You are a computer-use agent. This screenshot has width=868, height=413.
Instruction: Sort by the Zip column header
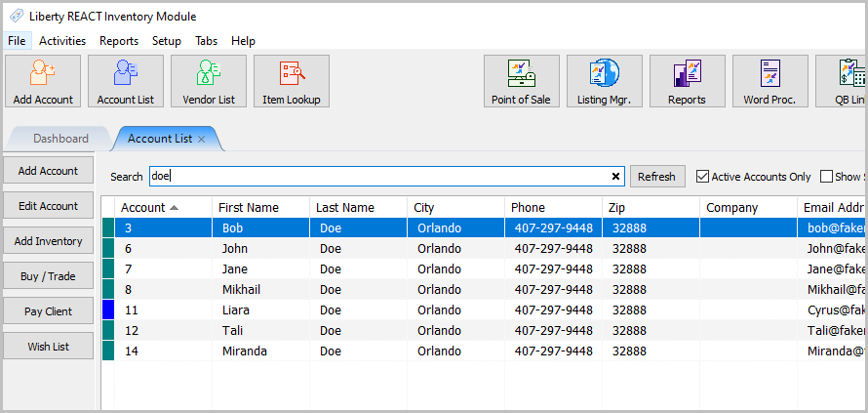click(x=651, y=208)
